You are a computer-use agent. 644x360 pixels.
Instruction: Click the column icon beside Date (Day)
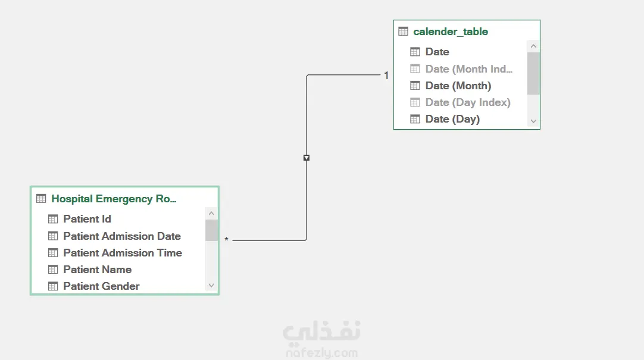[x=415, y=119]
